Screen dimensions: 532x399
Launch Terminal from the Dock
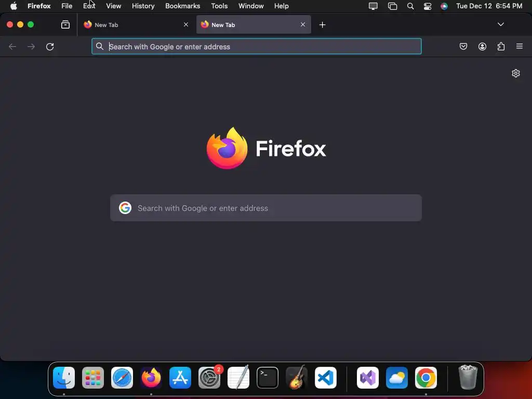click(x=268, y=378)
